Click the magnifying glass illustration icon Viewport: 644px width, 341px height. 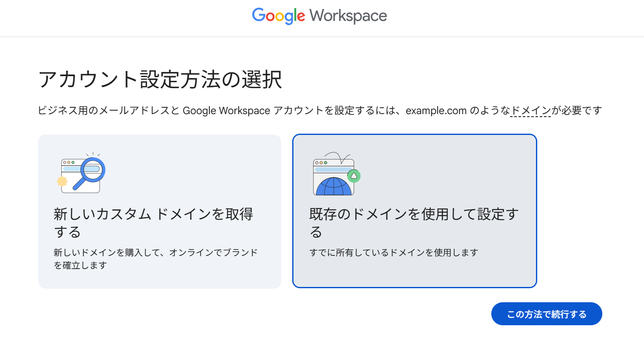(x=92, y=169)
